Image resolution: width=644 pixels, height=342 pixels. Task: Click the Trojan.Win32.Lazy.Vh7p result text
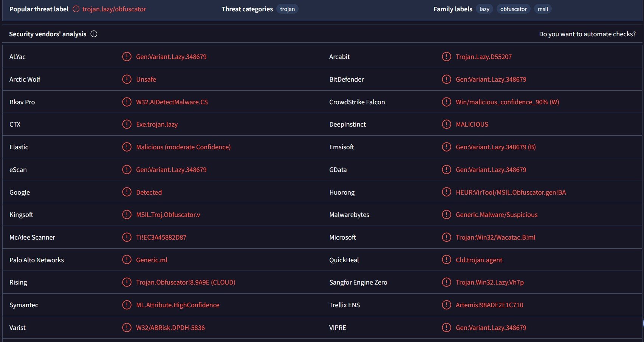(490, 282)
